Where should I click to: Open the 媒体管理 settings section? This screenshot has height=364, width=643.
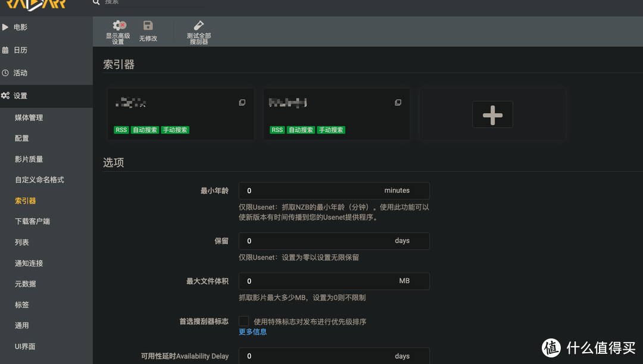tap(30, 117)
